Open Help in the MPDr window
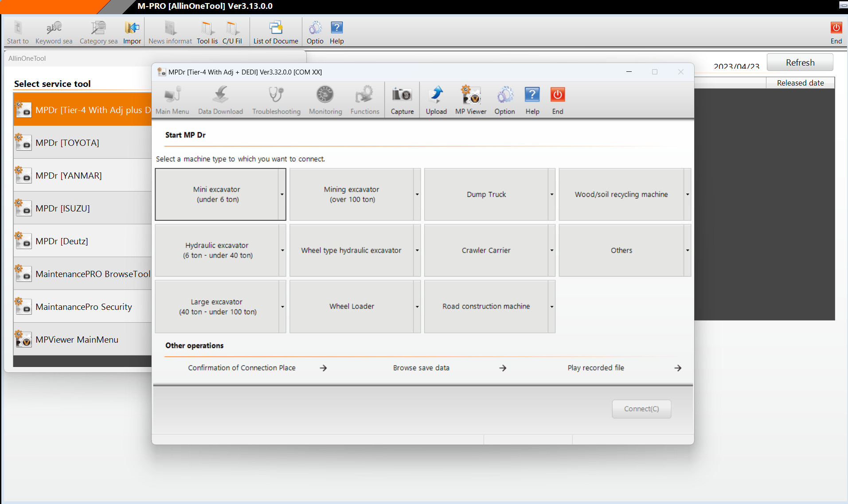 tap(532, 101)
